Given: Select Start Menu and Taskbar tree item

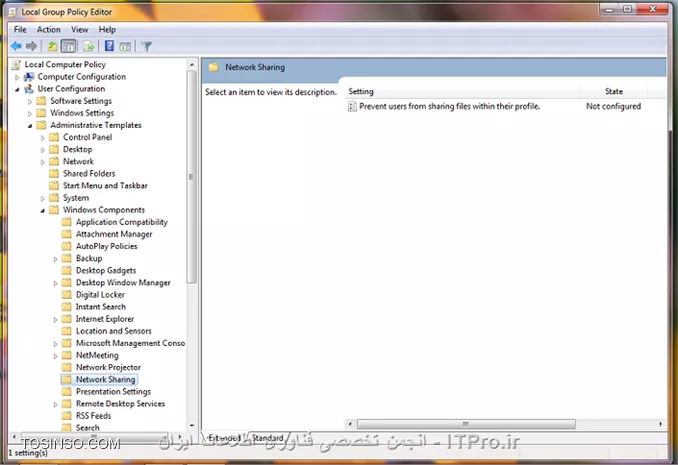Looking at the screenshot, I should point(105,186).
